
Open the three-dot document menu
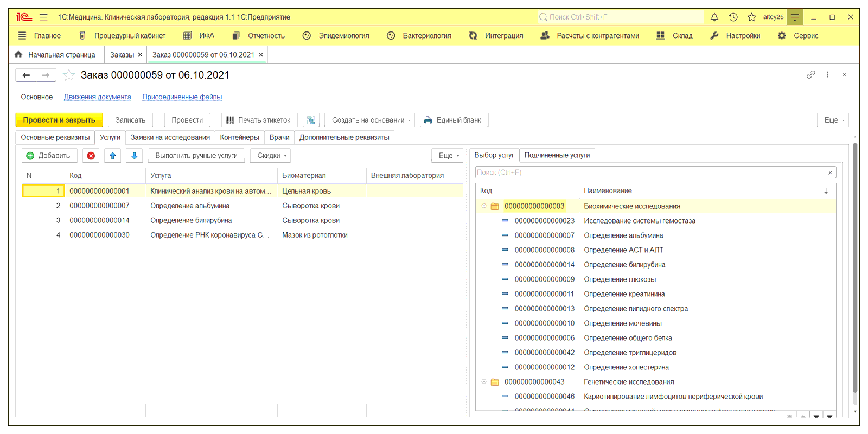click(827, 74)
